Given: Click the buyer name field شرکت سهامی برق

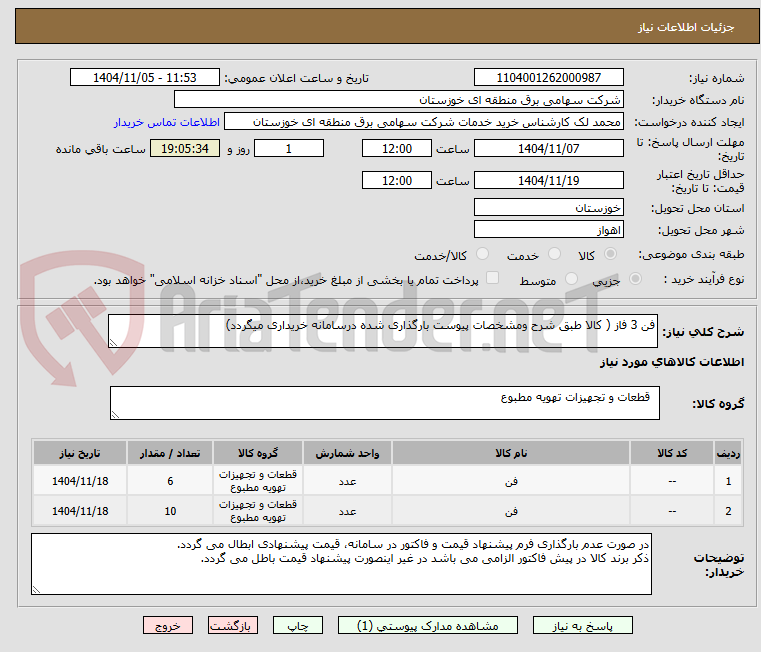Looking at the screenshot, I should point(398,100).
